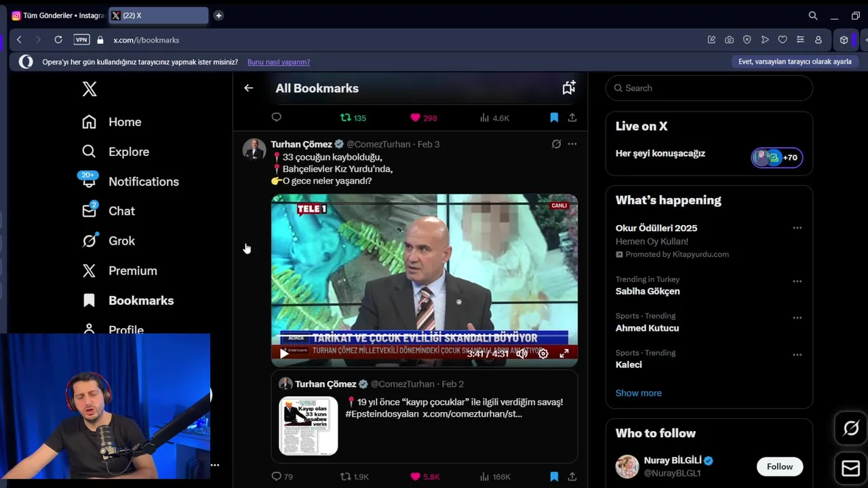
Task: Click views icon showing 166K
Action: (495, 476)
